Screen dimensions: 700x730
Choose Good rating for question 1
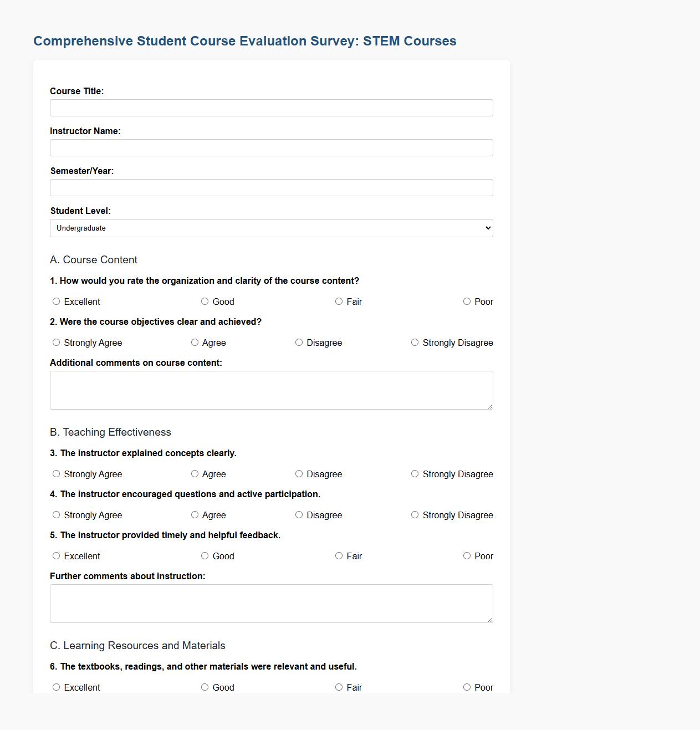pos(205,301)
